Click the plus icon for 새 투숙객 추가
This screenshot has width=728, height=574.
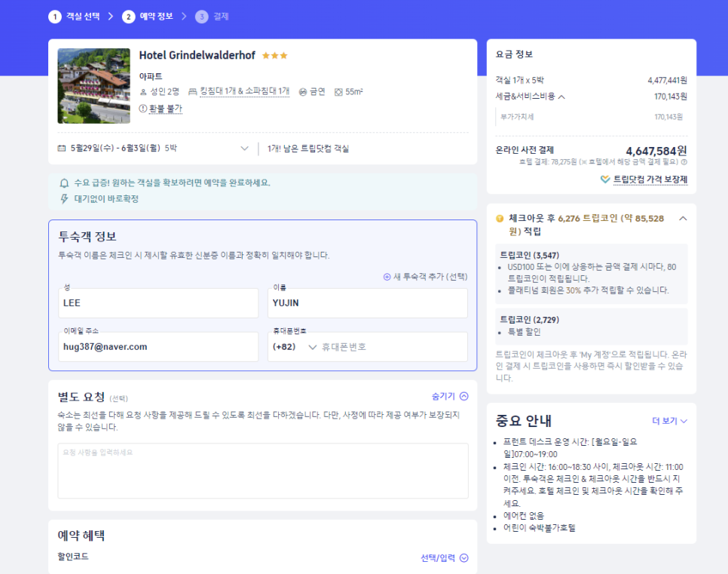[387, 277]
